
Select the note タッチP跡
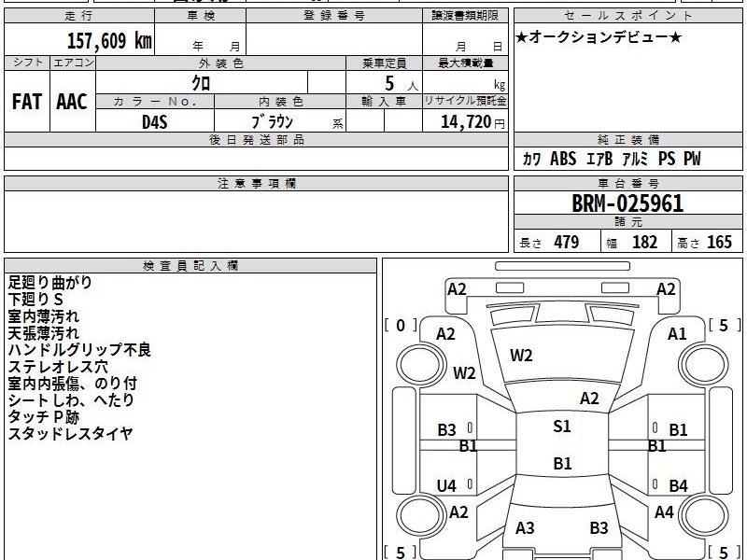tap(43, 416)
